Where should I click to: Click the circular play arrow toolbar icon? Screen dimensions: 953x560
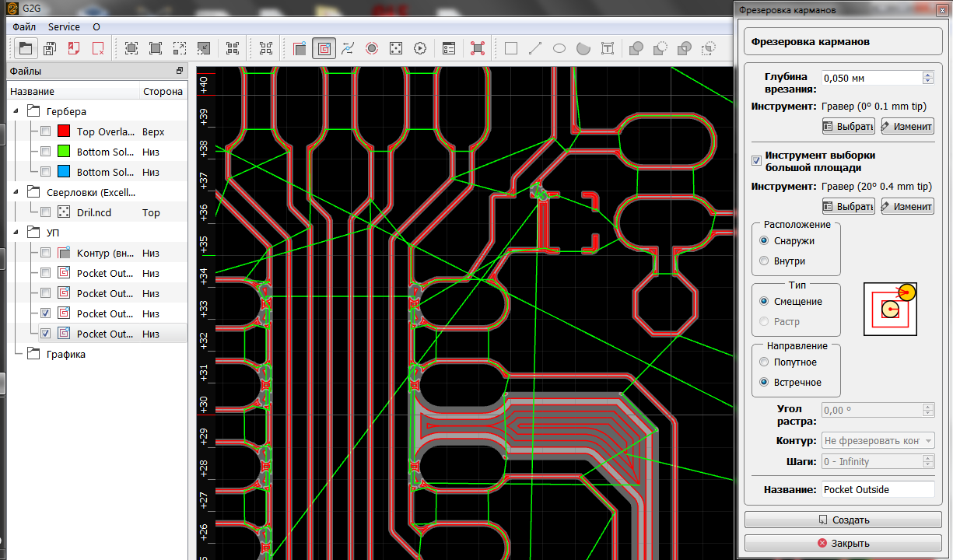[420, 48]
